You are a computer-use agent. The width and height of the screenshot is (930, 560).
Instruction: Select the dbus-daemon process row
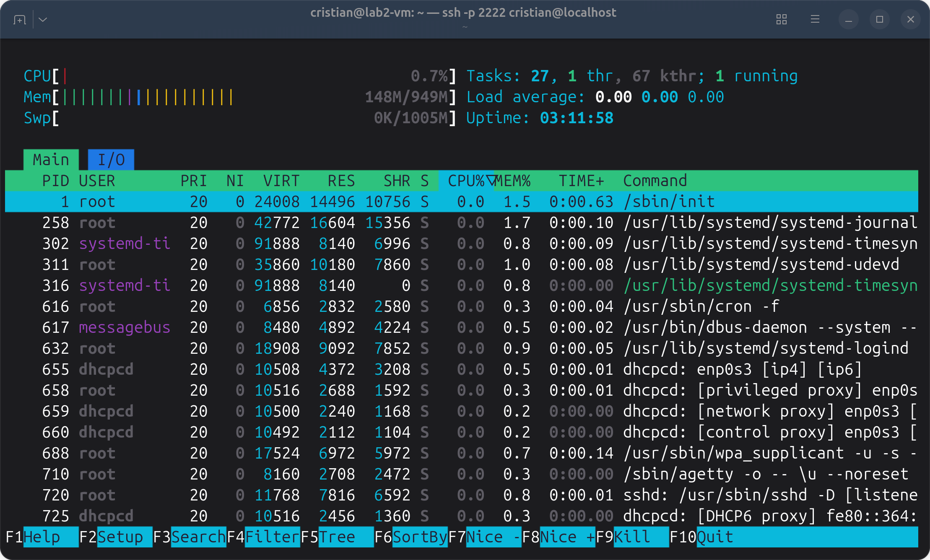462,327
